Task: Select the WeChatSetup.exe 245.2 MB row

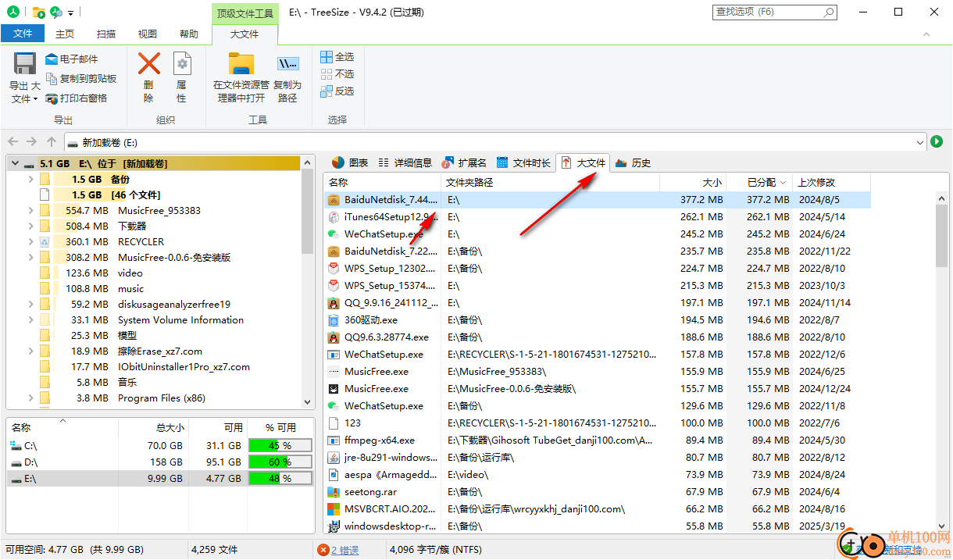Action: (597, 234)
